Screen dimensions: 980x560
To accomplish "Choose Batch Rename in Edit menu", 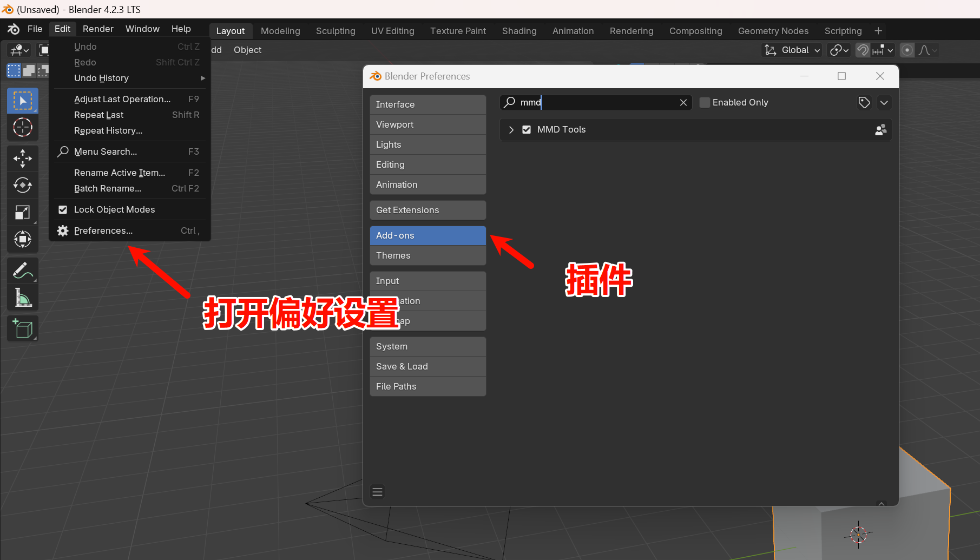I will click(129, 188).
